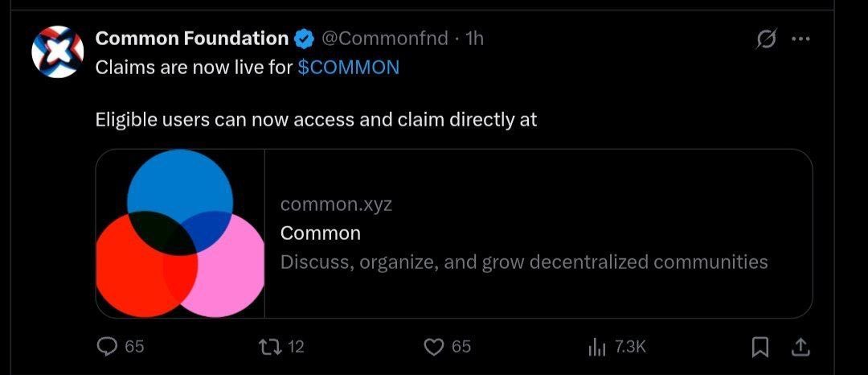
Task: Click the Grok slashed-circle icon
Action: pos(766,39)
